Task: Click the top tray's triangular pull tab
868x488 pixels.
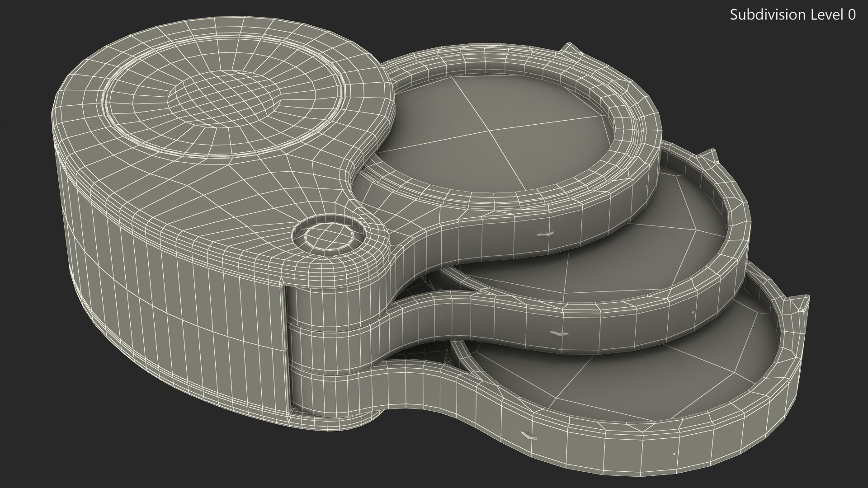Action: 571,49
